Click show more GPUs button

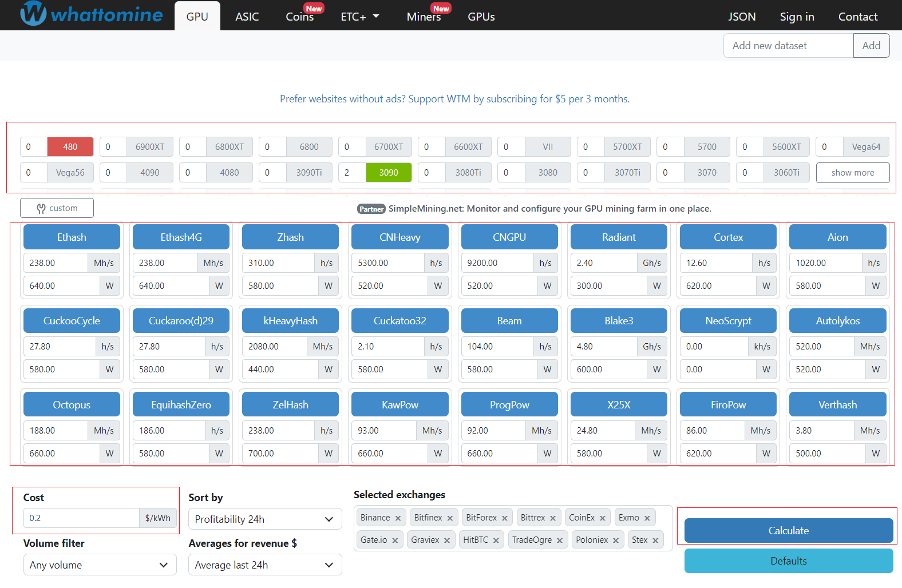coord(852,173)
